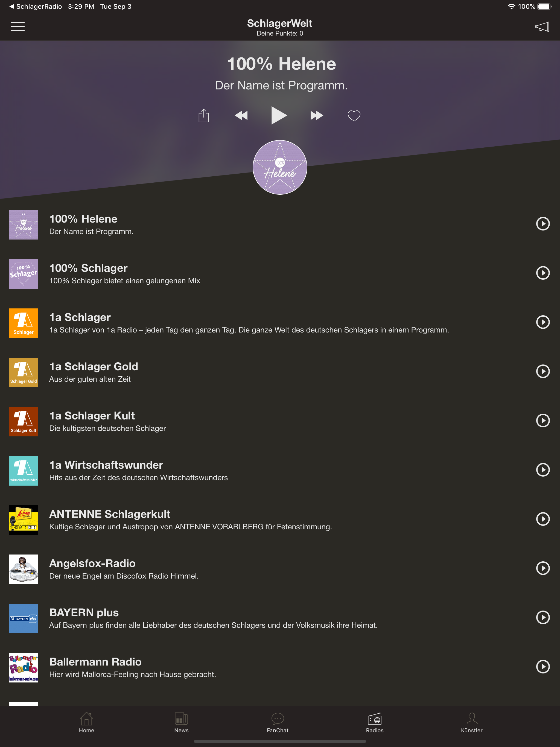Screen dimensions: 560x747
Task: Tap the megaphone announcement icon
Action: tap(542, 27)
